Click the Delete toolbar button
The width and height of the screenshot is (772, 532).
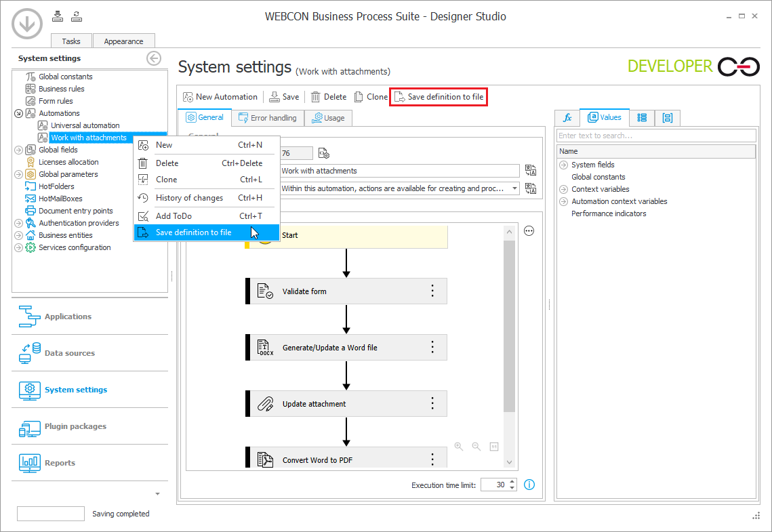click(329, 97)
